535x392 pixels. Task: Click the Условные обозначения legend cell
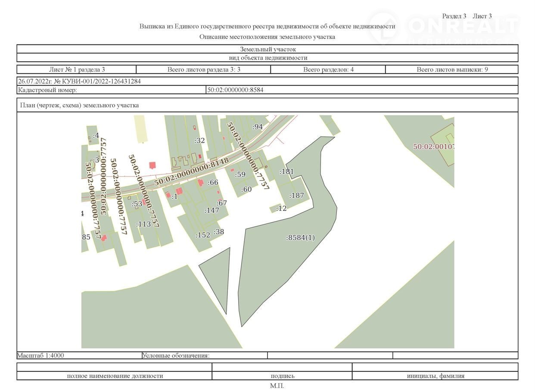click(x=176, y=355)
